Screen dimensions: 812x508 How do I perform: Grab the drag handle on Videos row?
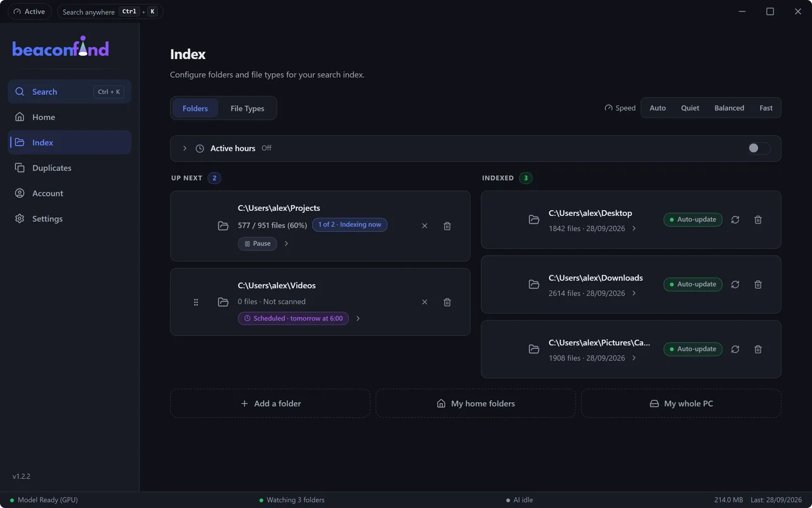click(196, 302)
